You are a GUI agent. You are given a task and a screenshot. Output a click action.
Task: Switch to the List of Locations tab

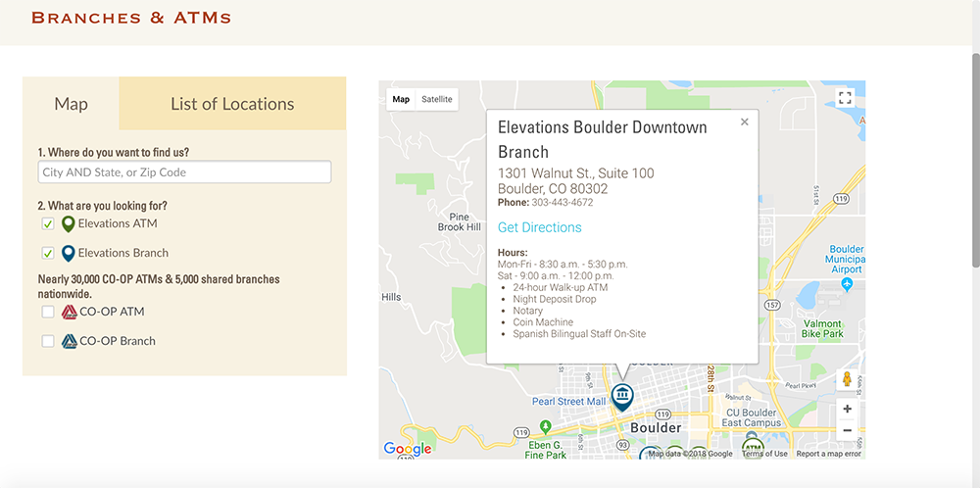(232, 103)
